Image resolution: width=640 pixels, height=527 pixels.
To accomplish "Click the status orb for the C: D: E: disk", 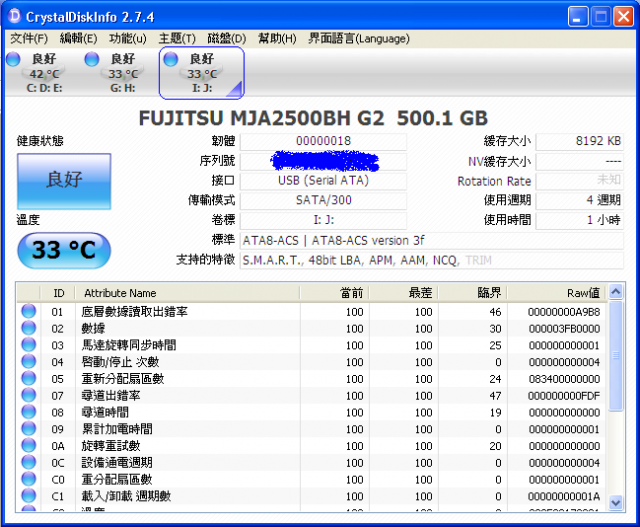I will coord(13,59).
